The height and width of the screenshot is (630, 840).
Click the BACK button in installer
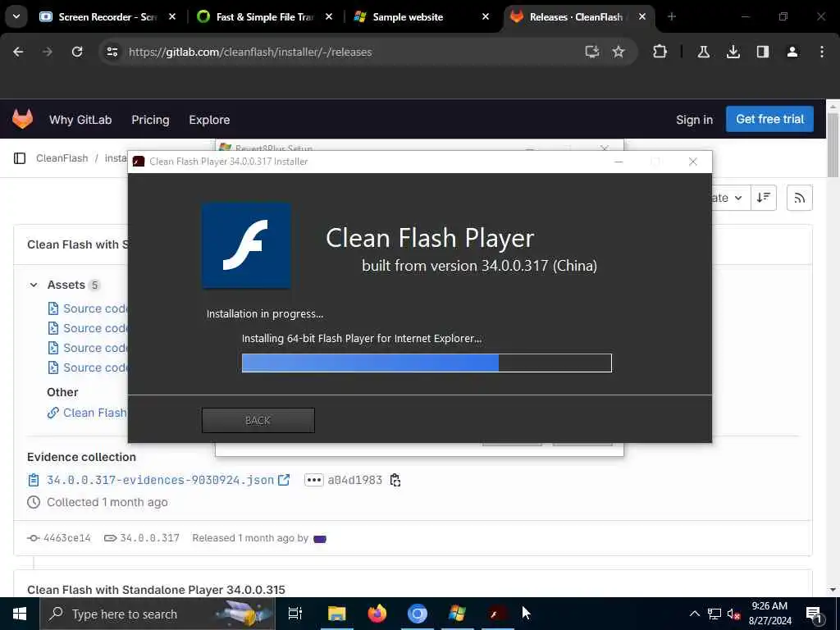(x=258, y=421)
